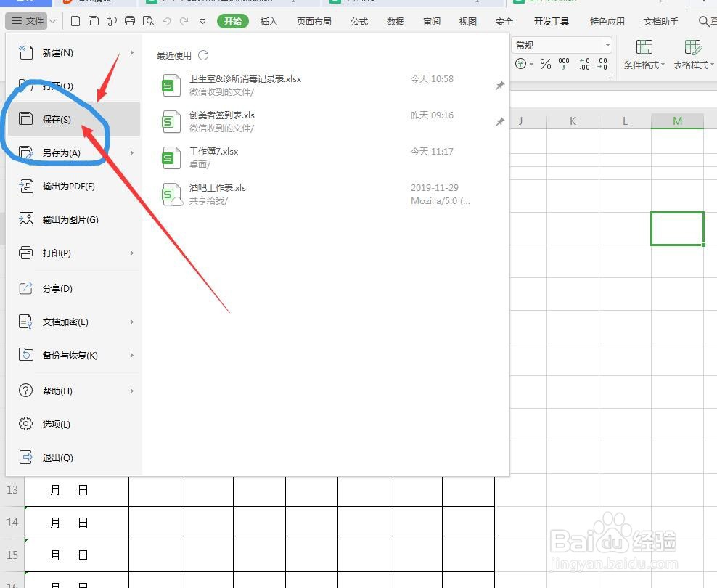Open 表格样式 table styles
The width and height of the screenshot is (717, 588).
[x=693, y=54]
